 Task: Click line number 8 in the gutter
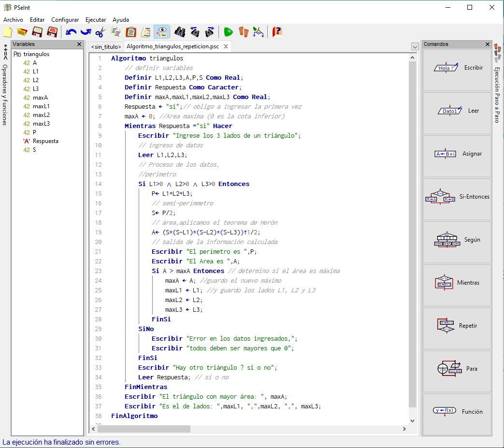(x=100, y=126)
